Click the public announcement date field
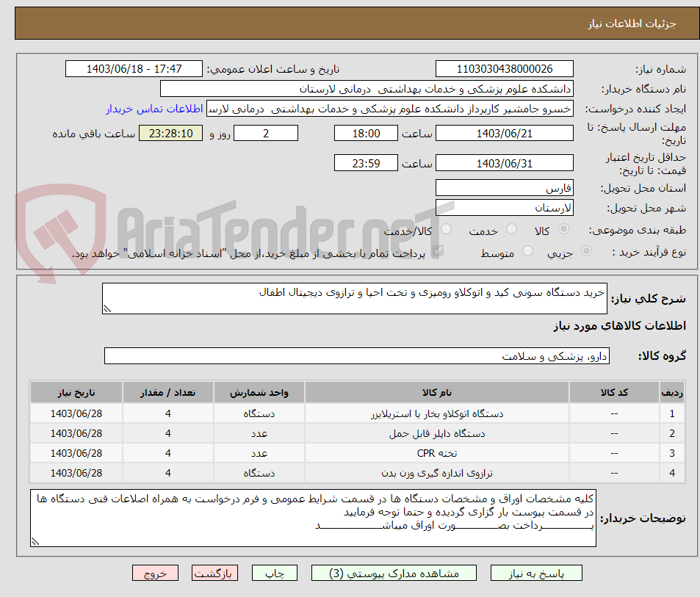Screen dimensions: 700x597 coord(134,69)
